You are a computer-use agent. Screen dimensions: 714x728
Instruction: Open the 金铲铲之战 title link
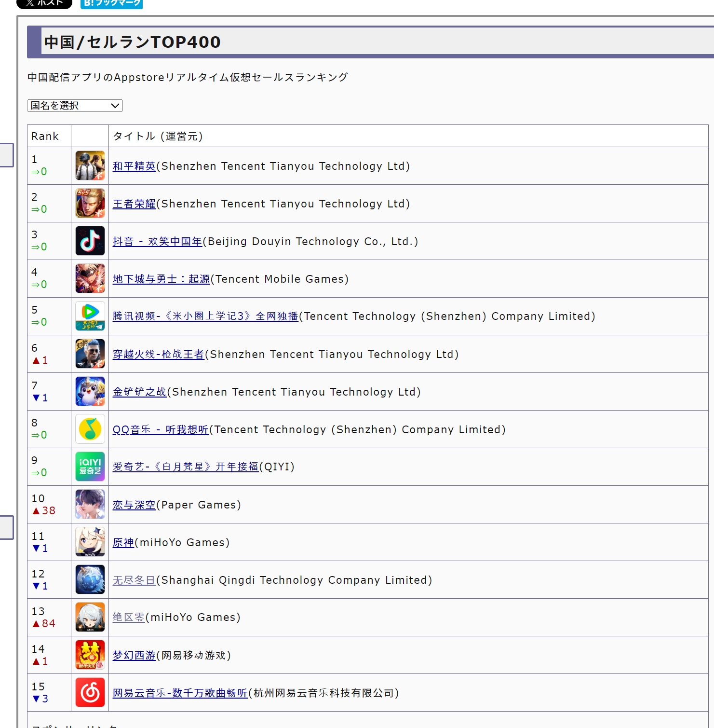coord(139,392)
